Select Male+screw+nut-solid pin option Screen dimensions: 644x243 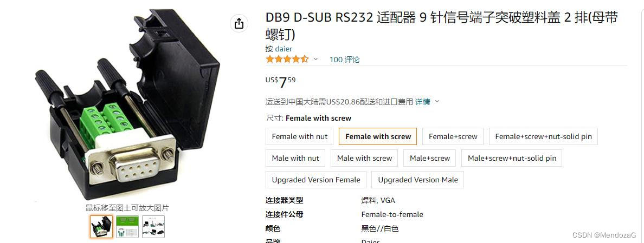coord(512,158)
